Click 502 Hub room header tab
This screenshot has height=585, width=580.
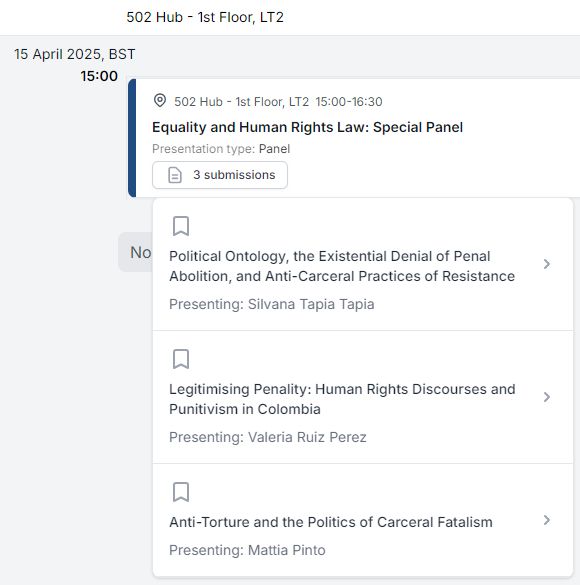pyautogui.click(x=205, y=17)
